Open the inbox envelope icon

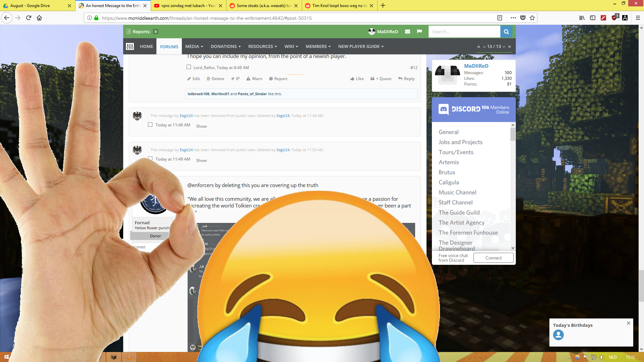(x=407, y=32)
